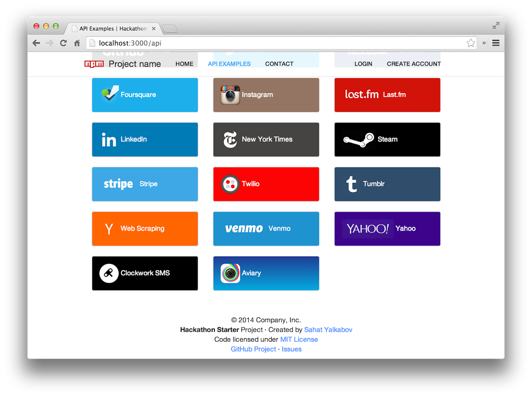Open the HOME nav item
The width and height of the screenshot is (532, 397).
click(184, 64)
